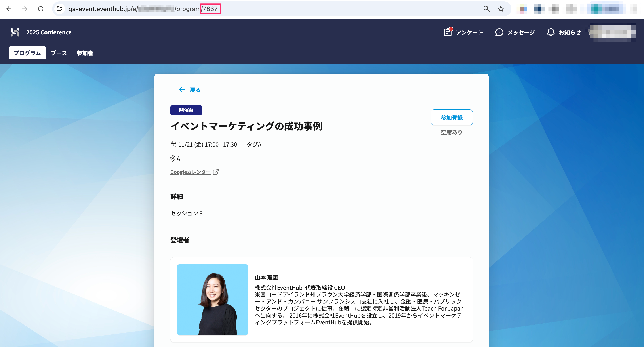Click the タグA tag label
The image size is (644, 347).
[x=254, y=145]
